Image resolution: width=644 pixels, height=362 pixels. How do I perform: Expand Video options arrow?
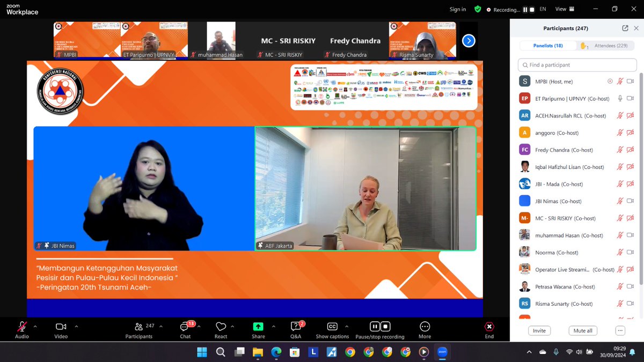click(76, 326)
